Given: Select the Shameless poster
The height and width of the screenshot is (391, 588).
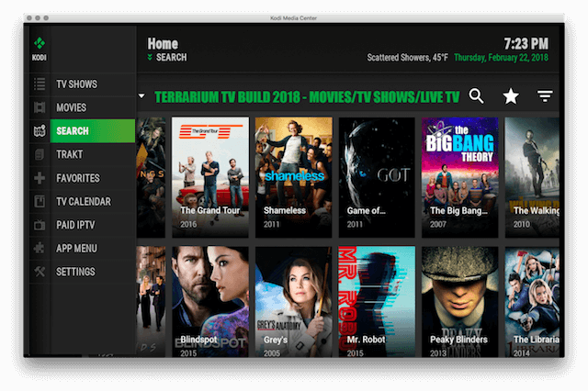Looking at the screenshot, I should (294, 177).
